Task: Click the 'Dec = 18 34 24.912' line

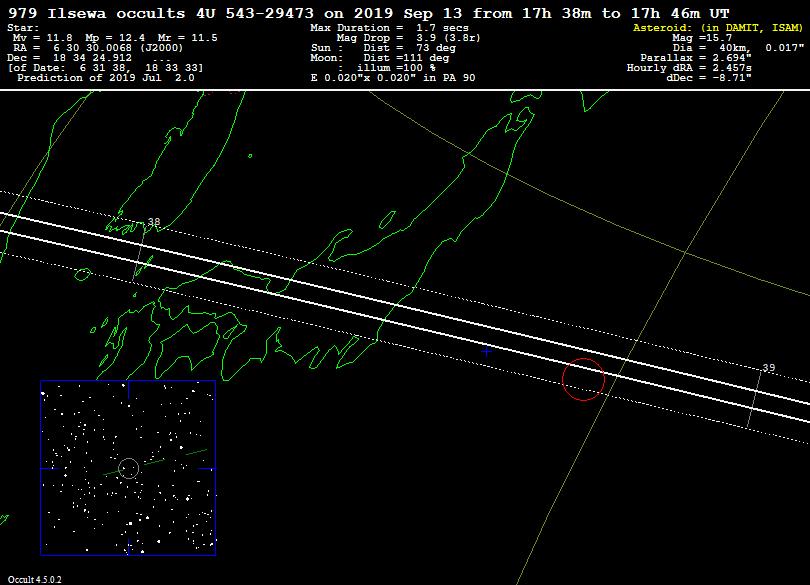Action: 69,58
